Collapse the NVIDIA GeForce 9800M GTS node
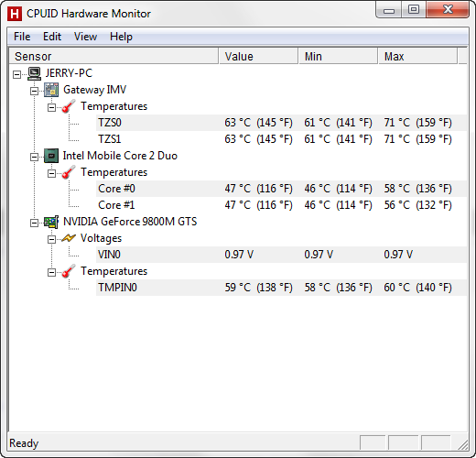The height and width of the screenshot is (458, 476). [x=34, y=223]
